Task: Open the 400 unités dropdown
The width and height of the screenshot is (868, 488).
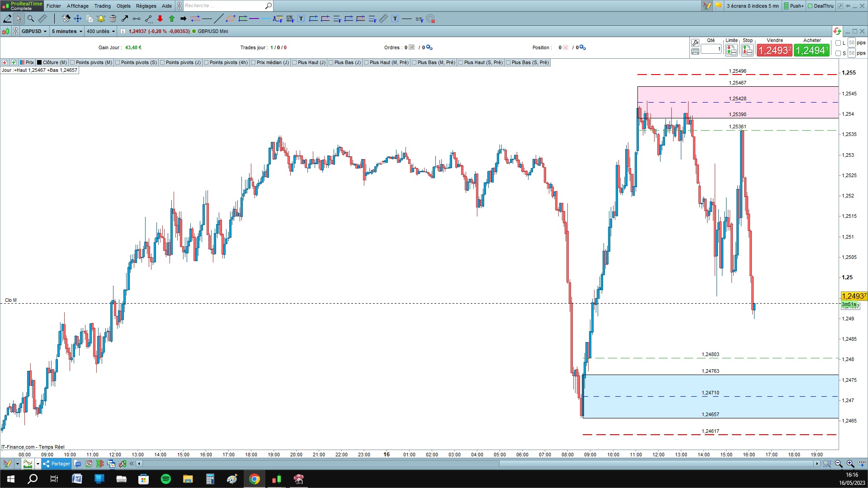Action: point(101,31)
